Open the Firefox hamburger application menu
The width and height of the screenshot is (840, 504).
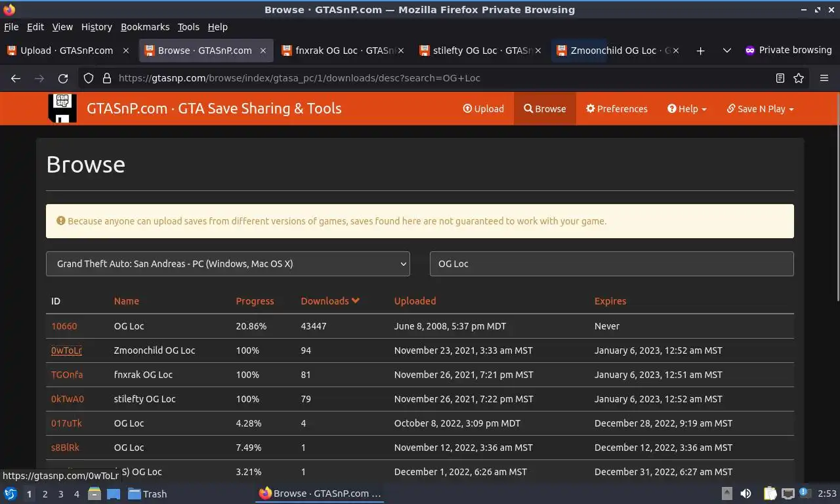pyautogui.click(x=824, y=78)
